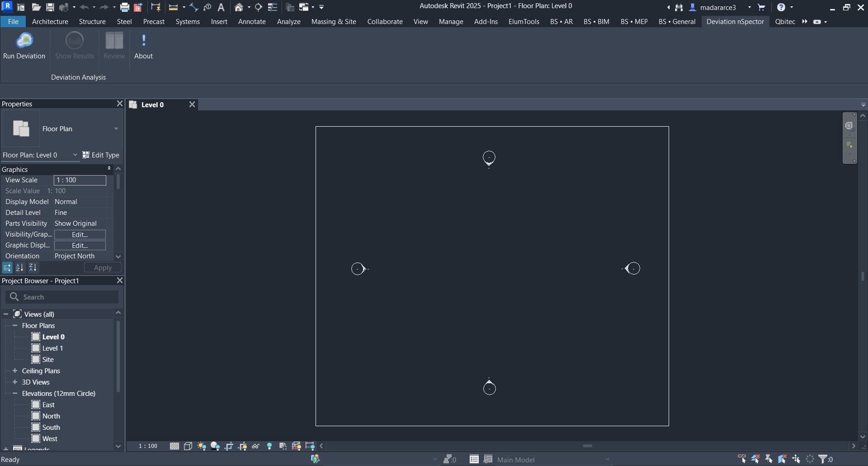The height and width of the screenshot is (466, 868).
Task: Collapse the Graphics properties section
Action: [x=109, y=168]
